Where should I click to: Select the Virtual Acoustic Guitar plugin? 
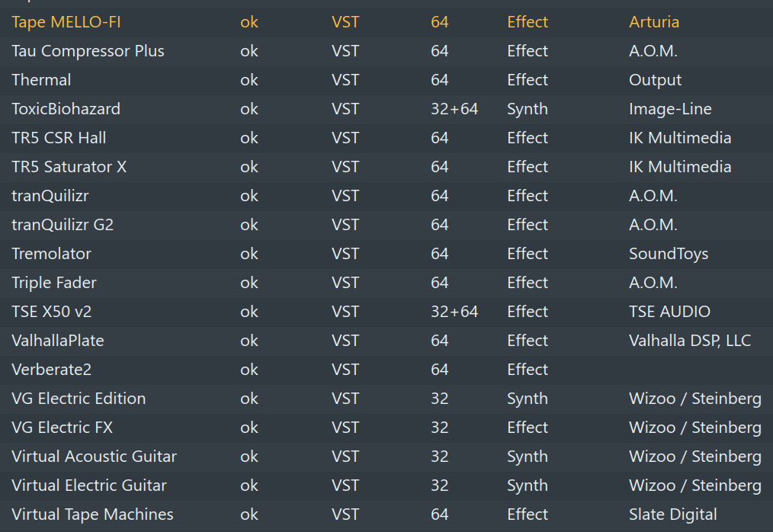[x=94, y=457]
